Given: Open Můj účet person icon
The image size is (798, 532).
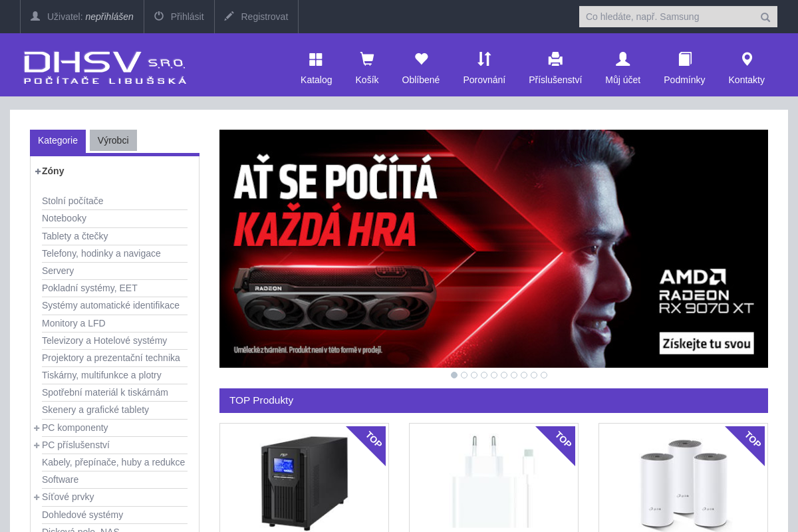Looking at the screenshot, I should point(622,59).
